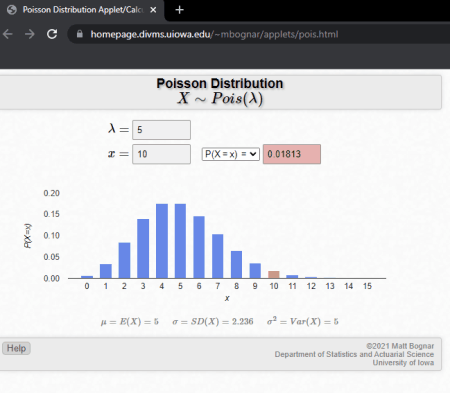
Task: Click the bar for x = 2
Action: pos(124,260)
